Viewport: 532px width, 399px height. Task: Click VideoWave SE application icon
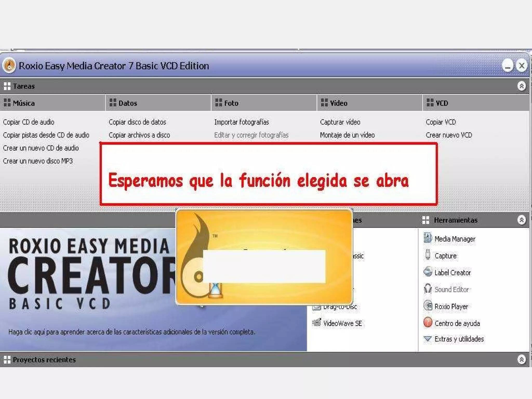coord(316,323)
